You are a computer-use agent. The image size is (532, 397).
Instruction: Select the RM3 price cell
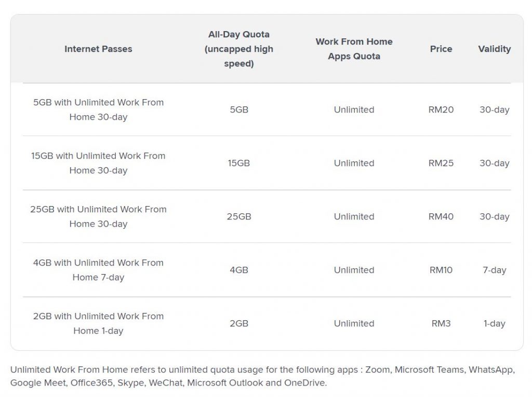click(441, 323)
